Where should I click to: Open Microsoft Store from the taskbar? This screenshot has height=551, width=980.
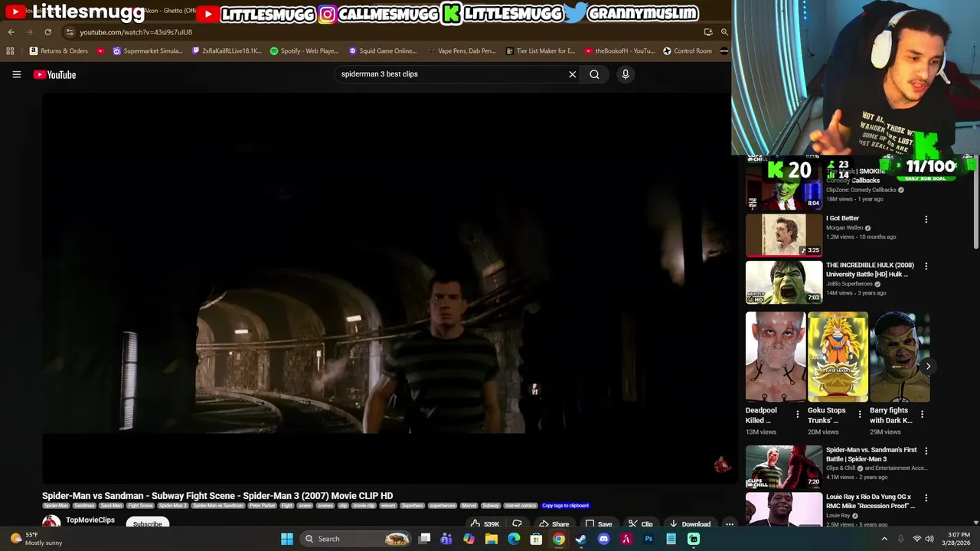click(x=536, y=539)
